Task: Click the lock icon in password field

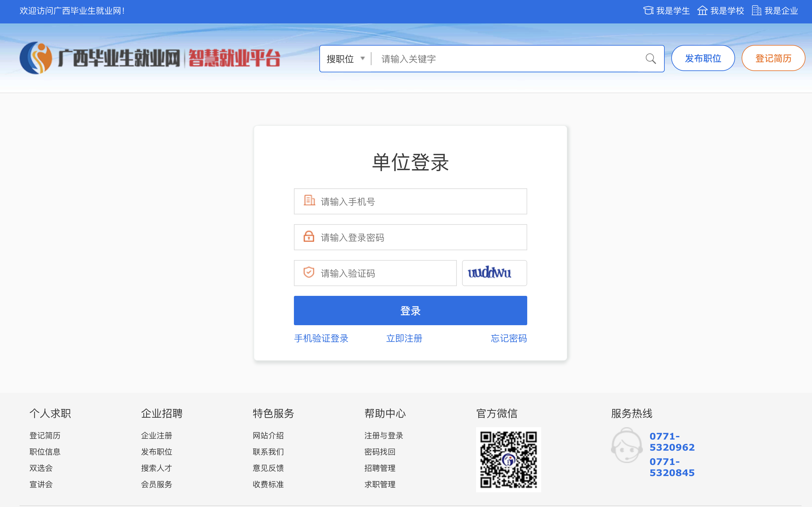Action: pos(309,237)
